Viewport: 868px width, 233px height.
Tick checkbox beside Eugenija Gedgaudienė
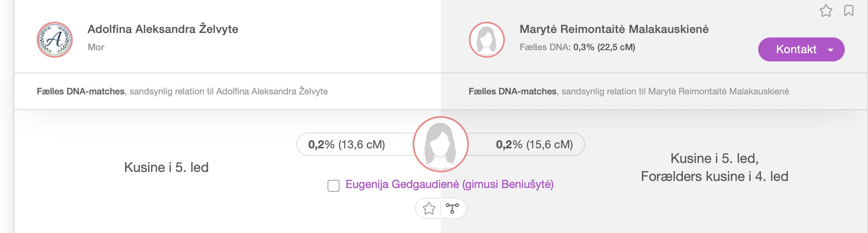pyautogui.click(x=334, y=186)
